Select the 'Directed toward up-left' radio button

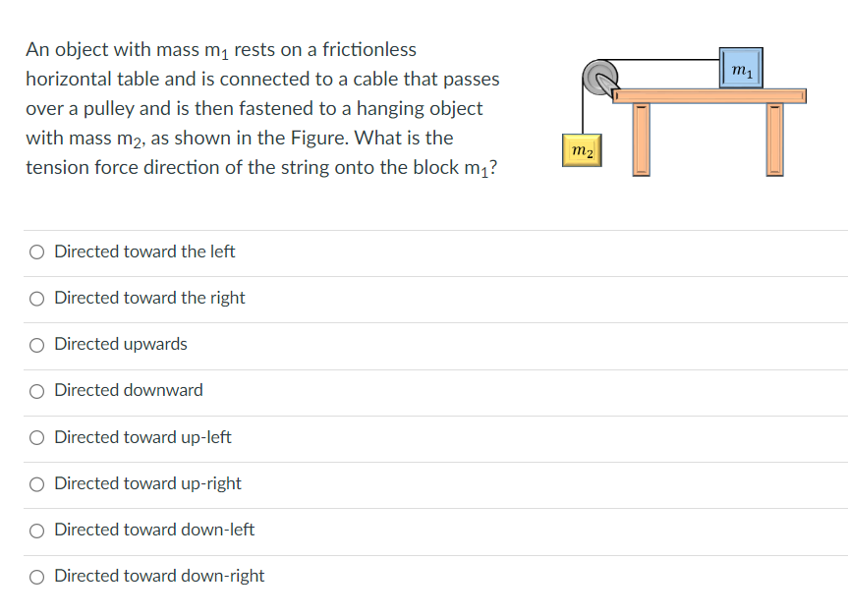[x=36, y=436]
